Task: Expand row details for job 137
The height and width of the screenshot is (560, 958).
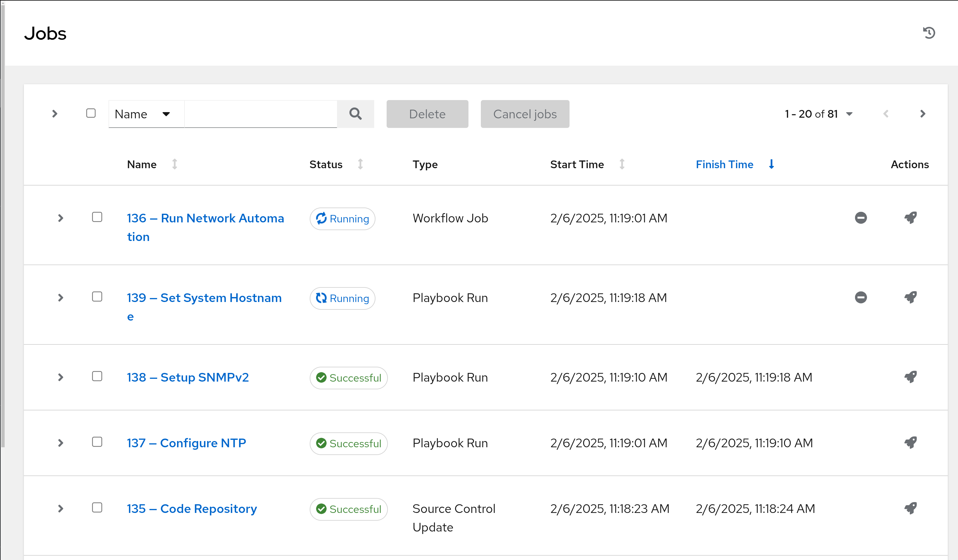Action: click(x=60, y=443)
